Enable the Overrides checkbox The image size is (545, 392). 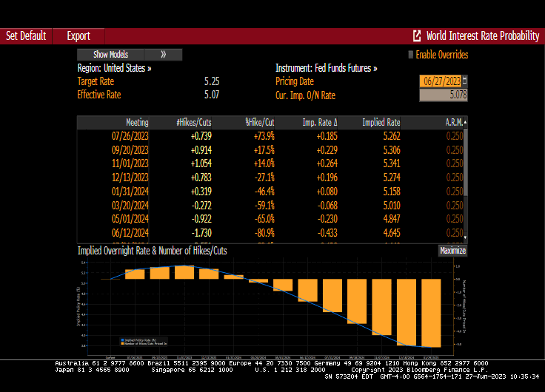pos(411,55)
